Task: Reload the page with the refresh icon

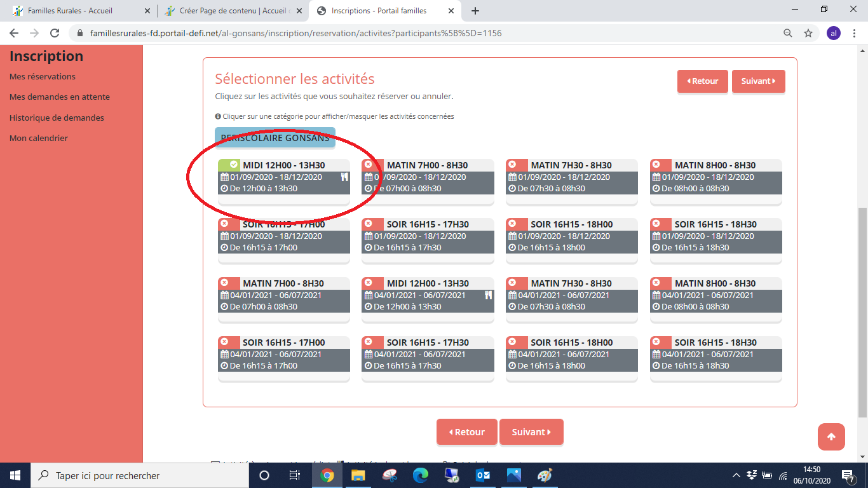Action: coord(55,33)
